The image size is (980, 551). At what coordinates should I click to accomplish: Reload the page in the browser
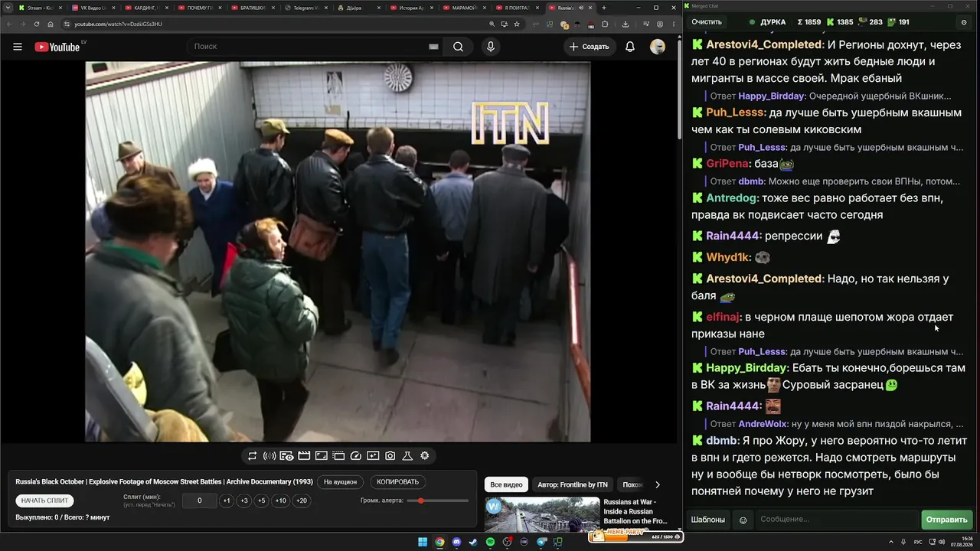click(x=36, y=24)
